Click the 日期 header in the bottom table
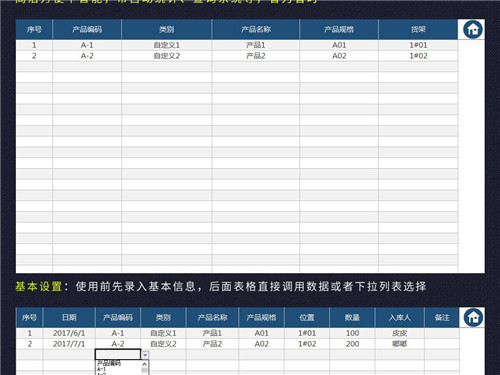The image size is (500, 375). point(69,317)
